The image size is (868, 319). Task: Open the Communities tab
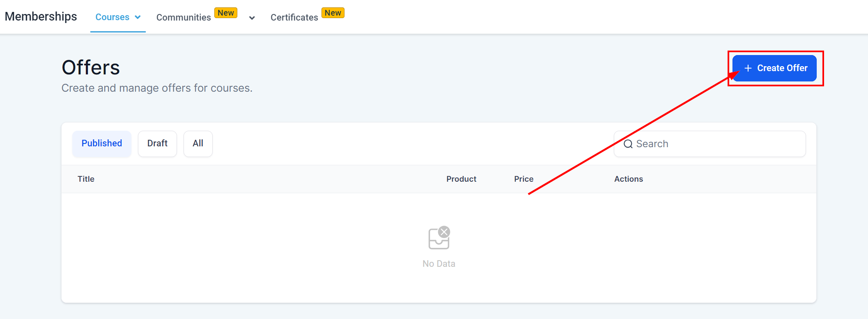[x=184, y=17]
